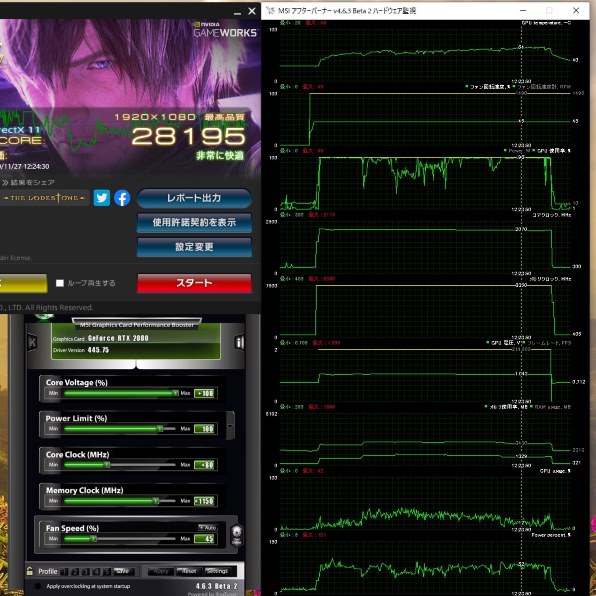Select profile slot 3
Screen dimensions: 596x596
(x=86, y=571)
